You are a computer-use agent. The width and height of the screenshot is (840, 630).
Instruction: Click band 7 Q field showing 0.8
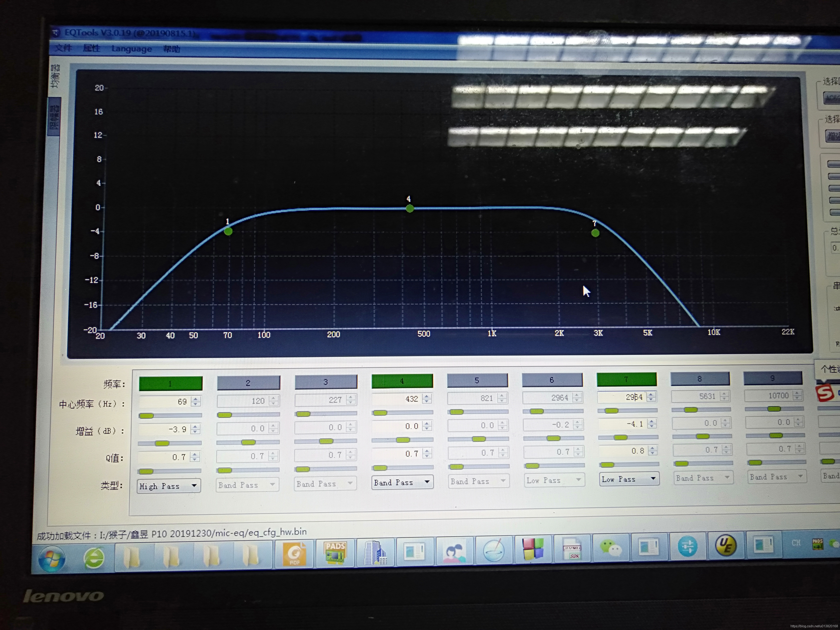(x=624, y=451)
